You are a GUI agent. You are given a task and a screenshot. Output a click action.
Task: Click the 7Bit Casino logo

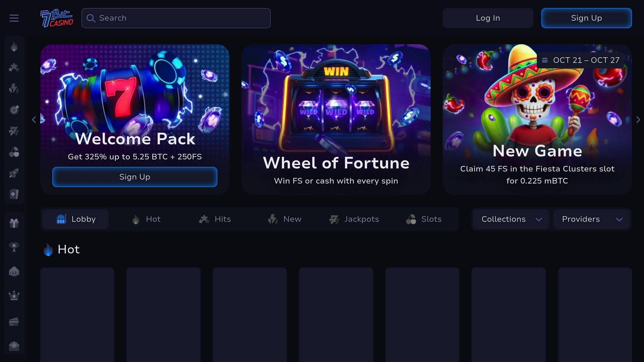point(57,18)
